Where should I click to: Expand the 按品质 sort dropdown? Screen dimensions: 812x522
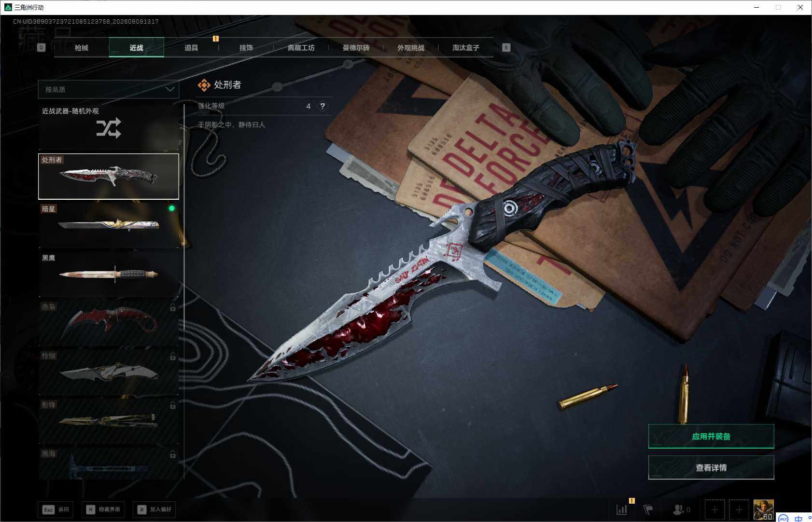click(109, 89)
